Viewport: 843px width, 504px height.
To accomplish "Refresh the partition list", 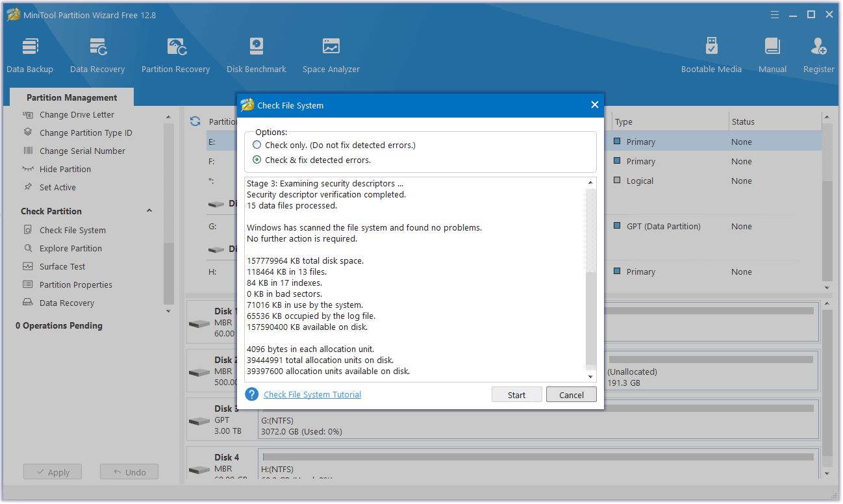I will 195,121.
